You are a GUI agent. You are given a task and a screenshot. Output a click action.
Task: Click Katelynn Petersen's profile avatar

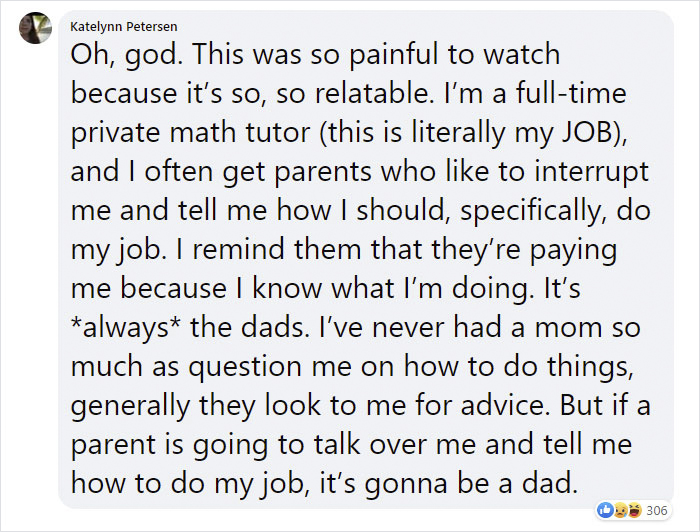(x=35, y=28)
